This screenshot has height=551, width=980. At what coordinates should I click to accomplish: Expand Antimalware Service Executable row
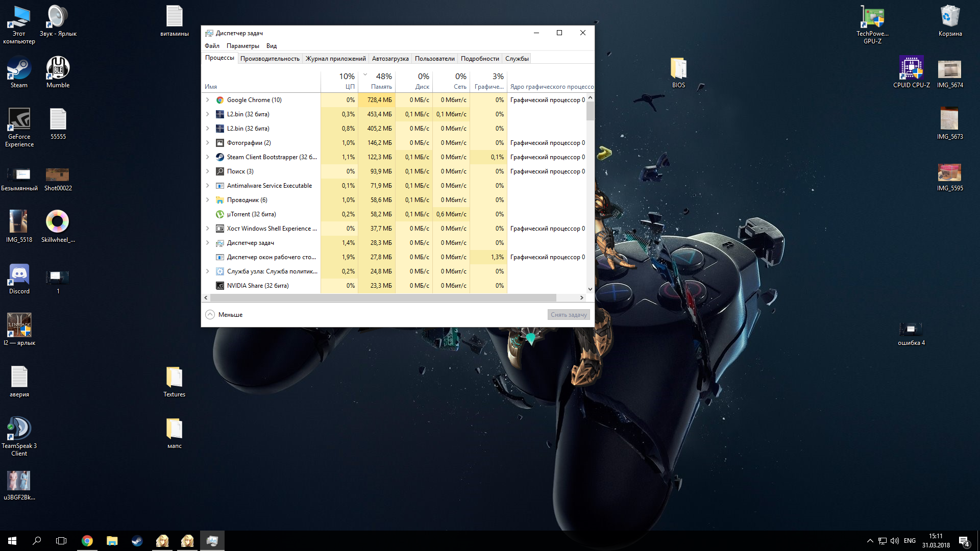tap(208, 186)
